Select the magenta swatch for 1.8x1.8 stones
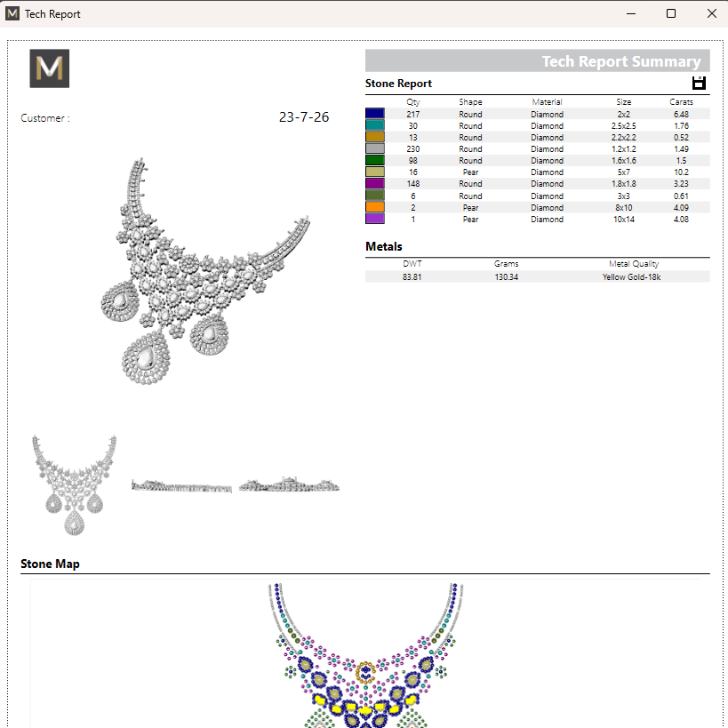Screen dimensions: 728x728 (x=375, y=183)
